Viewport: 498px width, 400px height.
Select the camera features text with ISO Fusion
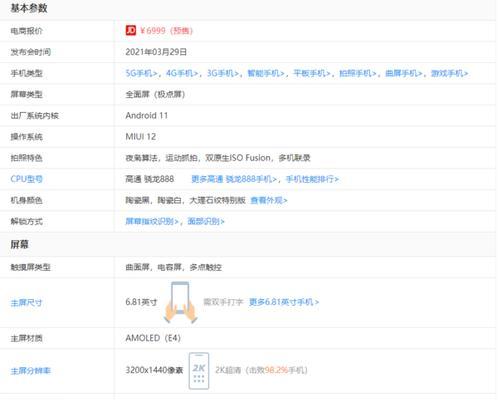click(x=218, y=158)
